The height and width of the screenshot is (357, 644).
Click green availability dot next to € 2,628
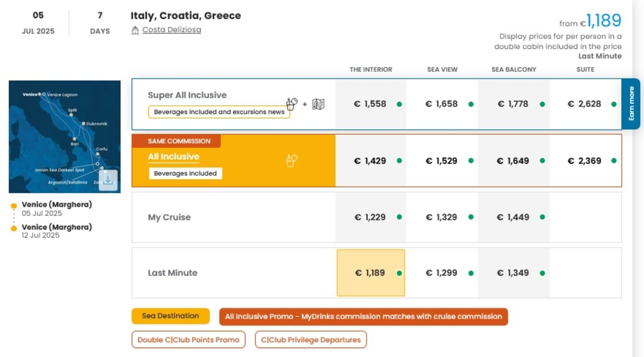[614, 104]
